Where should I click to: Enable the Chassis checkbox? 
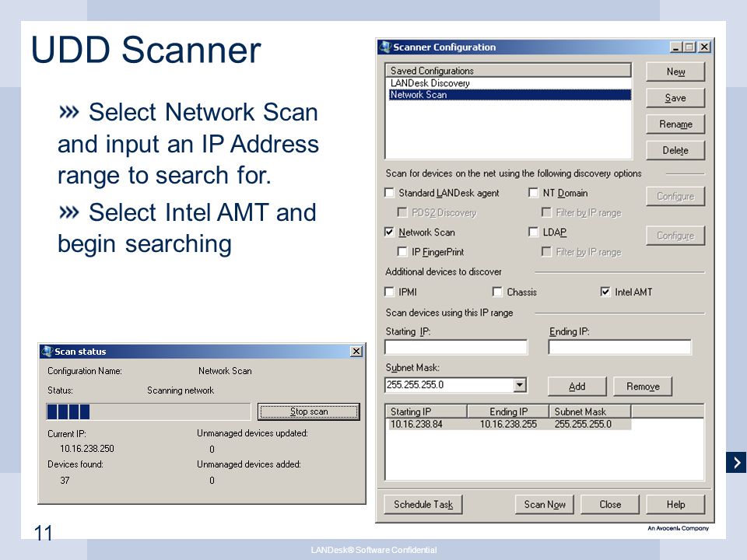(497, 292)
